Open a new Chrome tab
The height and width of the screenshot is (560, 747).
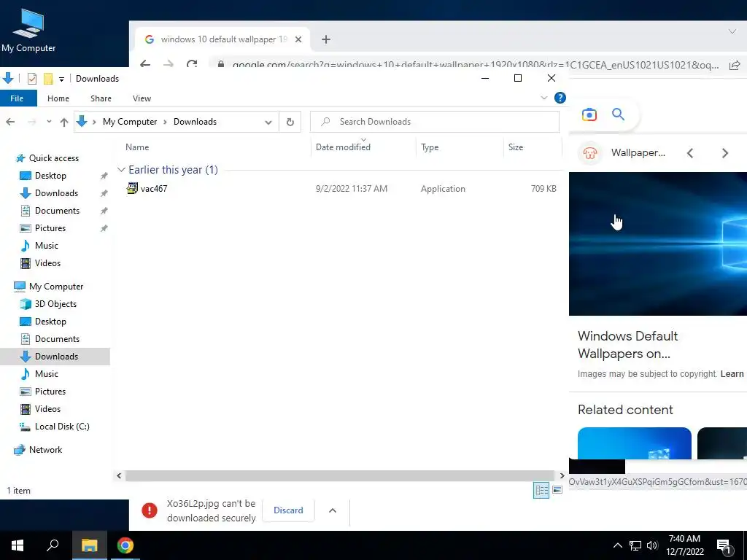pyautogui.click(x=326, y=39)
